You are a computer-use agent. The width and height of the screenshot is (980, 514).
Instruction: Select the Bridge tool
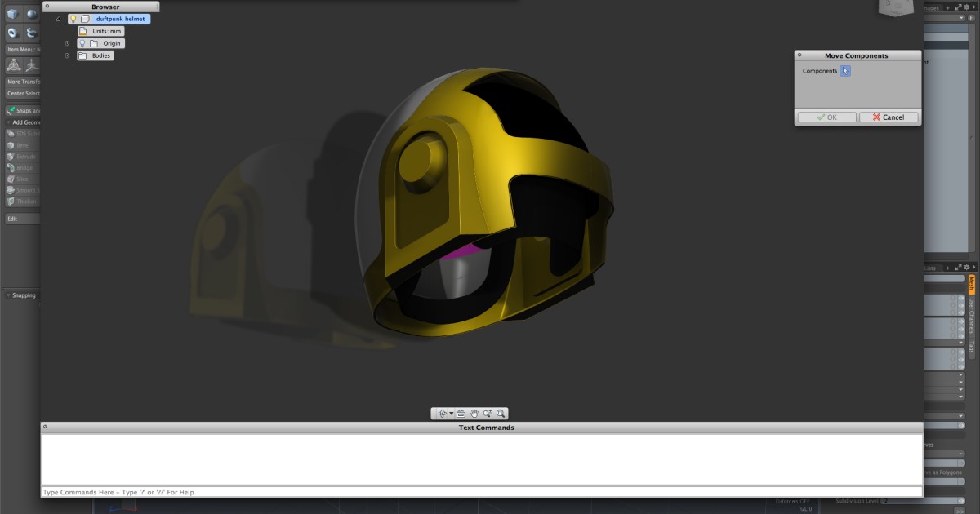tap(20, 167)
